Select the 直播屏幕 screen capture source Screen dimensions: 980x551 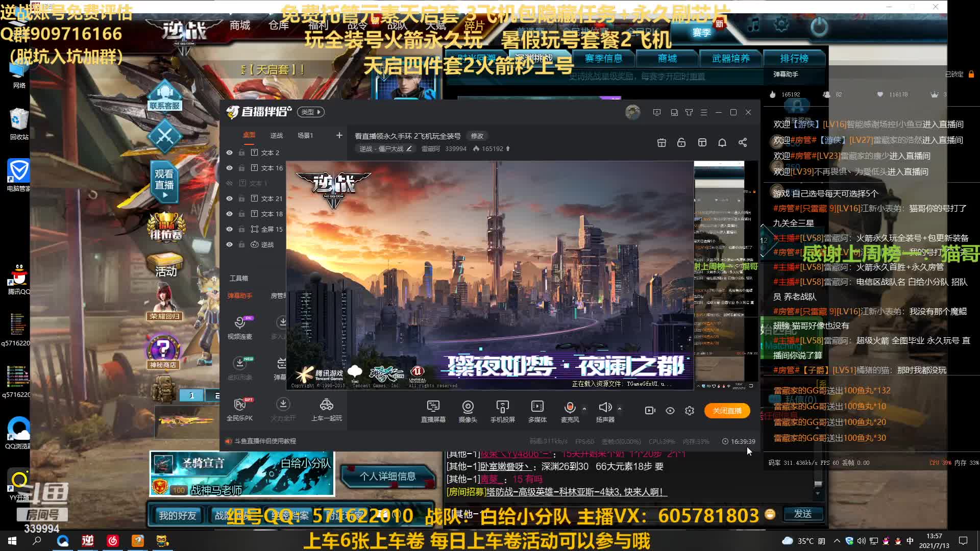433,411
